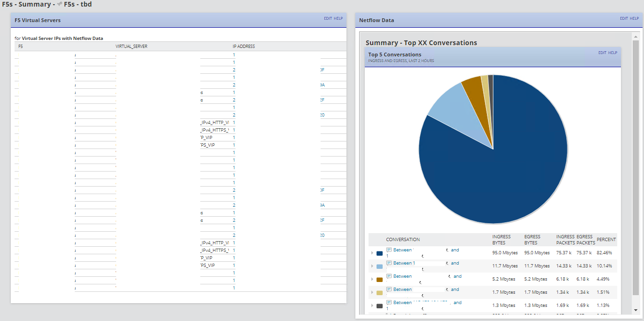Click the Top 5 Conversations widget title
Image resolution: width=644 pixels, height=321 pixels.
click(395, 55)
